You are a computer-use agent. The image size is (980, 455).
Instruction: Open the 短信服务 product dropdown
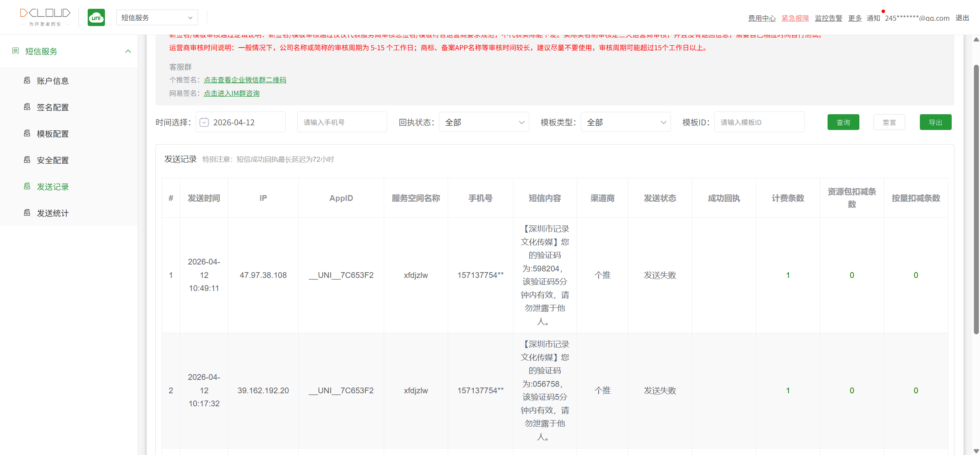click(x=157, y=18)
